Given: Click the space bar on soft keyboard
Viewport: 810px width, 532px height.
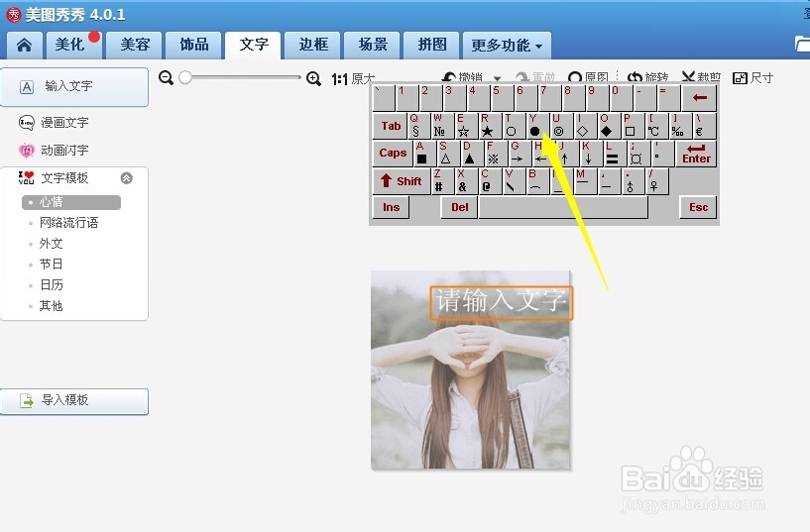Looking at the screenshot, I should coord(563,207).
